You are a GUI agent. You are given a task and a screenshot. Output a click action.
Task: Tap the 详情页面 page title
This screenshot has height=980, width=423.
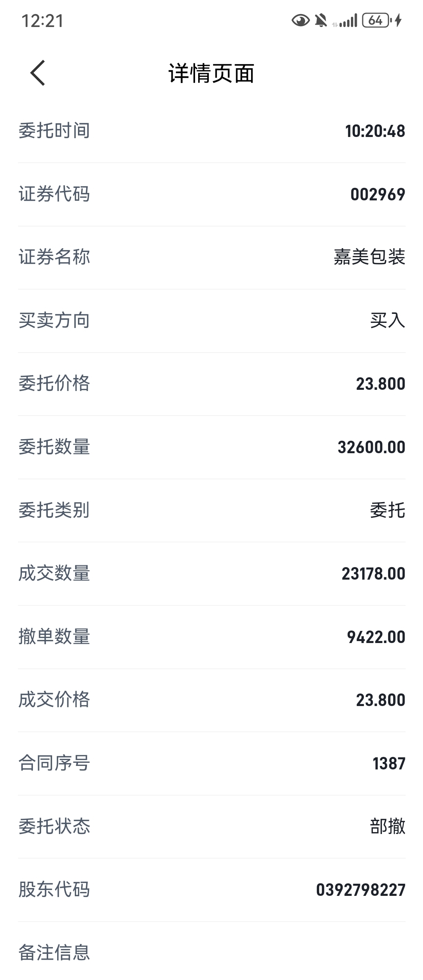point(211,73)
